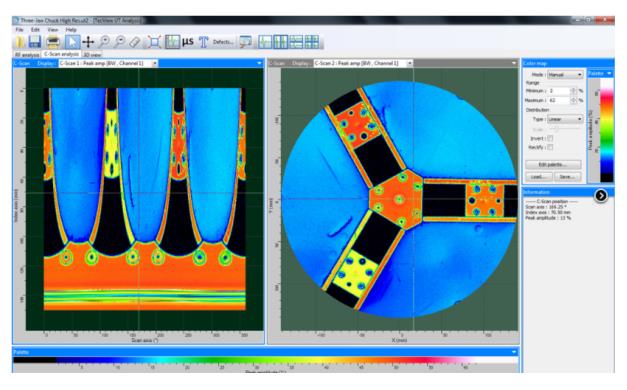Viewport: 627px width, 390px height.
Task: Click the Defects button in toolbar
Action: coord(223,42)
